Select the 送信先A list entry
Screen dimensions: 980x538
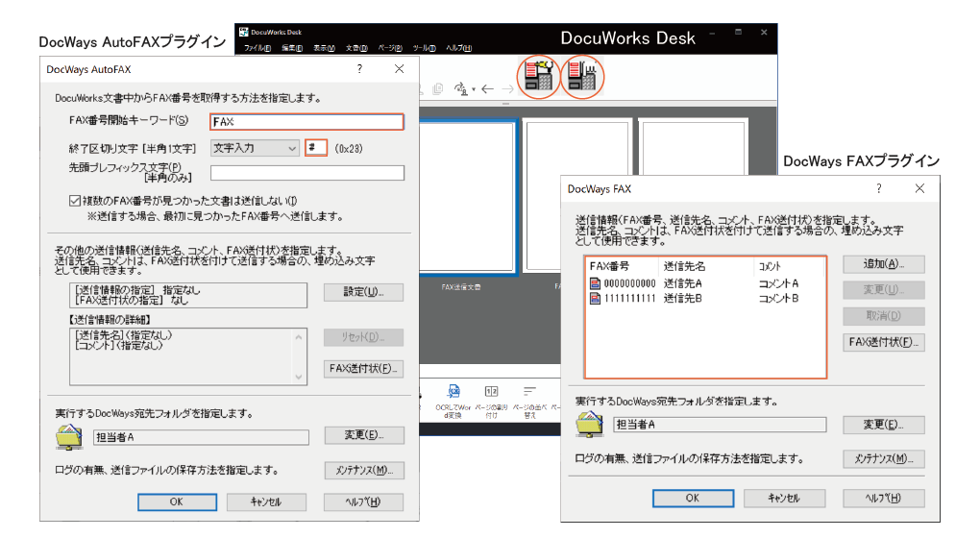click(682, 283)
